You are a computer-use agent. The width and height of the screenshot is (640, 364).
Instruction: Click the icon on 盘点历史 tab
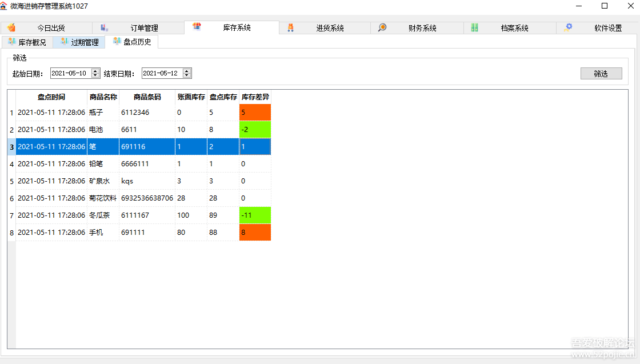[118, 41]
